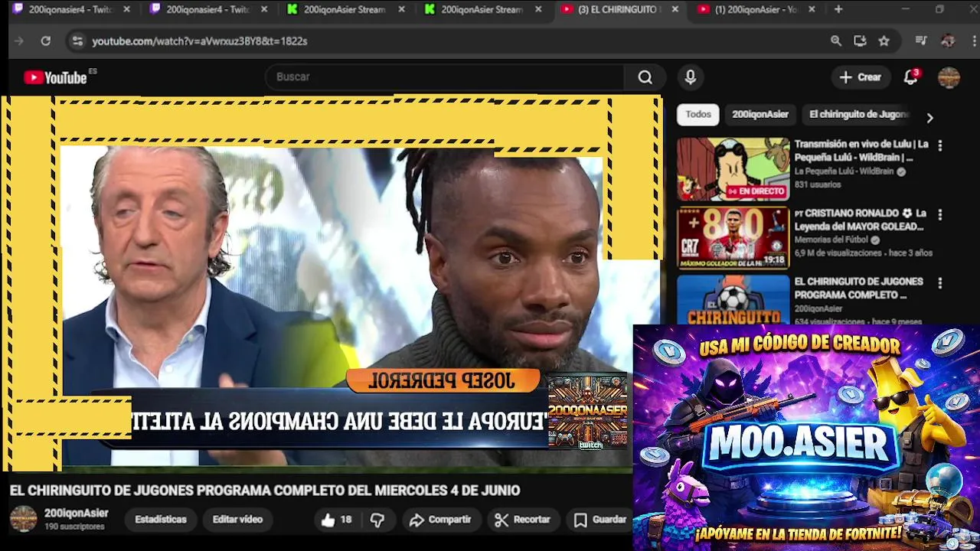Viewport: 980px width, 551px height.
Task: Close the first Twitch tab
Action: pos(126,10)
